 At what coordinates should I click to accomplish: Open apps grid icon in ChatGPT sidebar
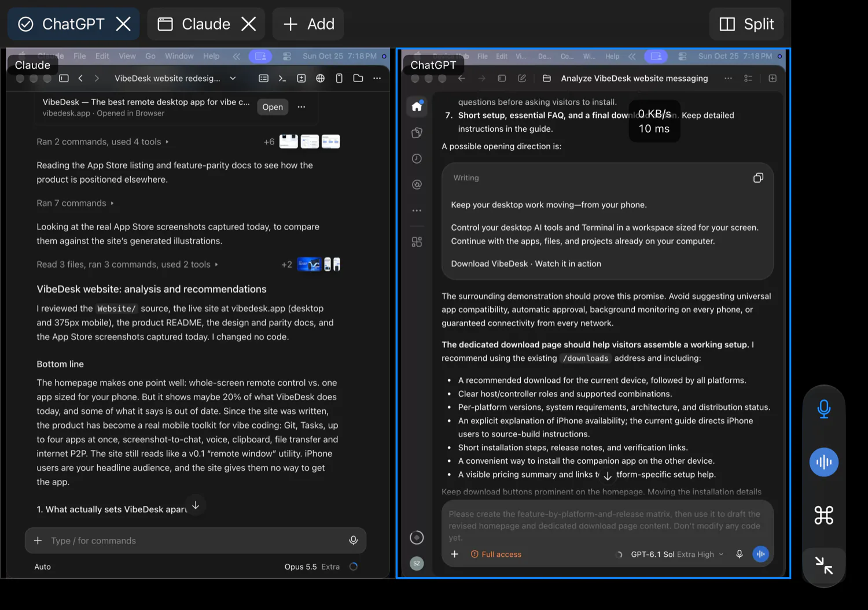click(x=417, y=242)
